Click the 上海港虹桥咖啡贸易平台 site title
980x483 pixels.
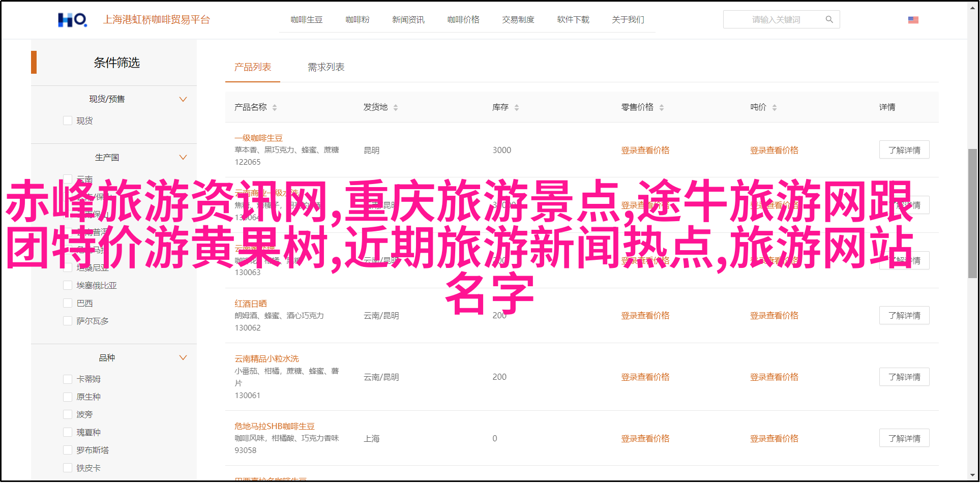[x=157, y=19]
